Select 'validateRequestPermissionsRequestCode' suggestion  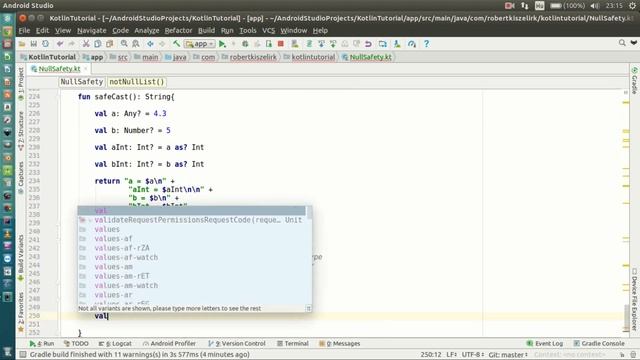[191, 220]
